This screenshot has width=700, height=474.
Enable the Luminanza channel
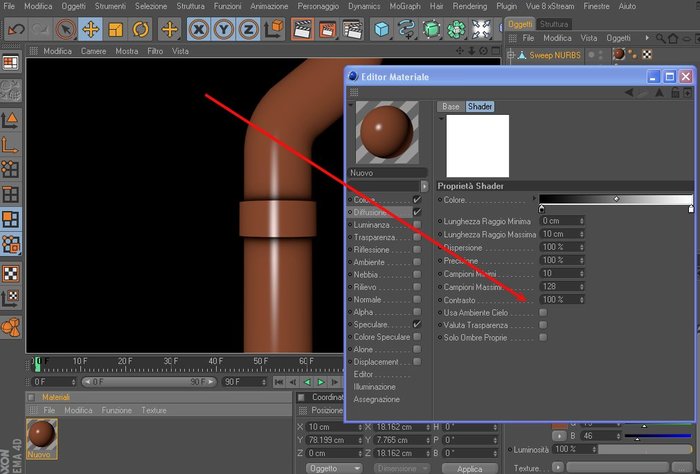[417, 225]
